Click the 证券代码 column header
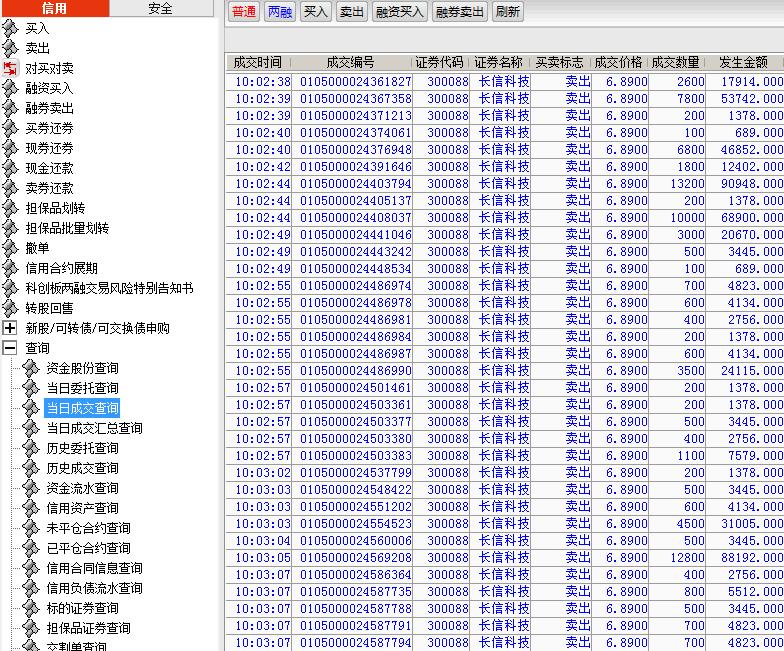784x651 pixels. (x=440, y=62)
